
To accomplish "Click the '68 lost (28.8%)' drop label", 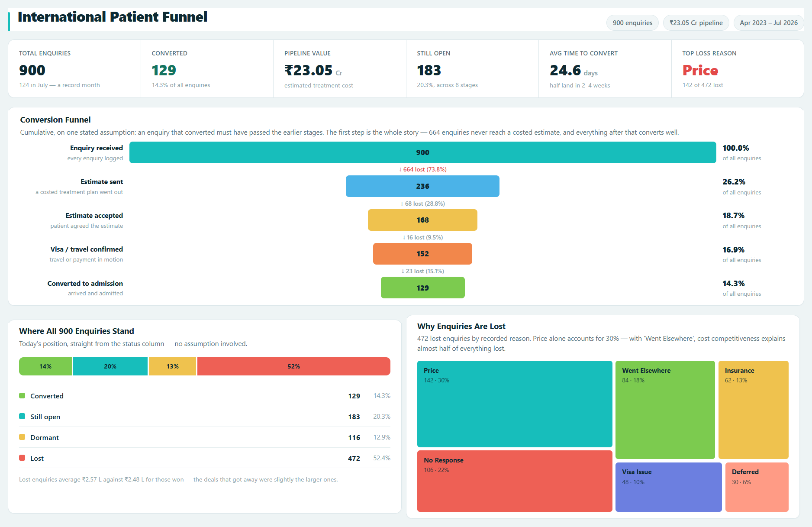I will [x=423, y=204].
